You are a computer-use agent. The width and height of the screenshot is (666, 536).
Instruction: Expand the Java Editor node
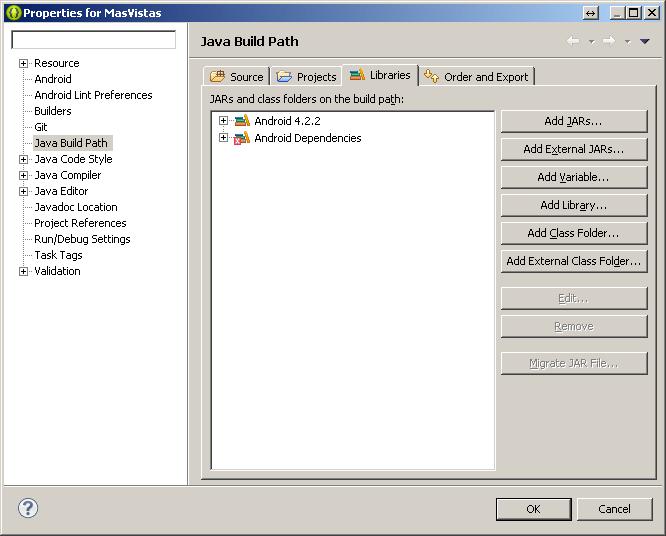coord(23,192)
